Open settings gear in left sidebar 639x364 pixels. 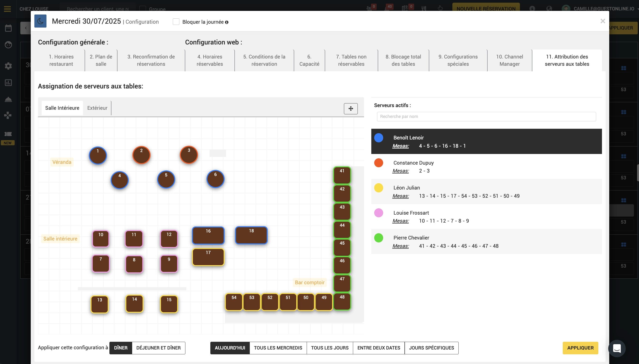[x=8, y=66]
